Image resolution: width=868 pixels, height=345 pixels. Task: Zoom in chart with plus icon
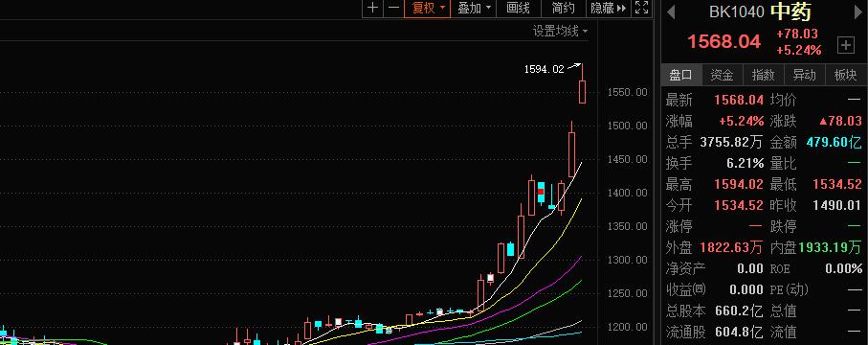373,9
